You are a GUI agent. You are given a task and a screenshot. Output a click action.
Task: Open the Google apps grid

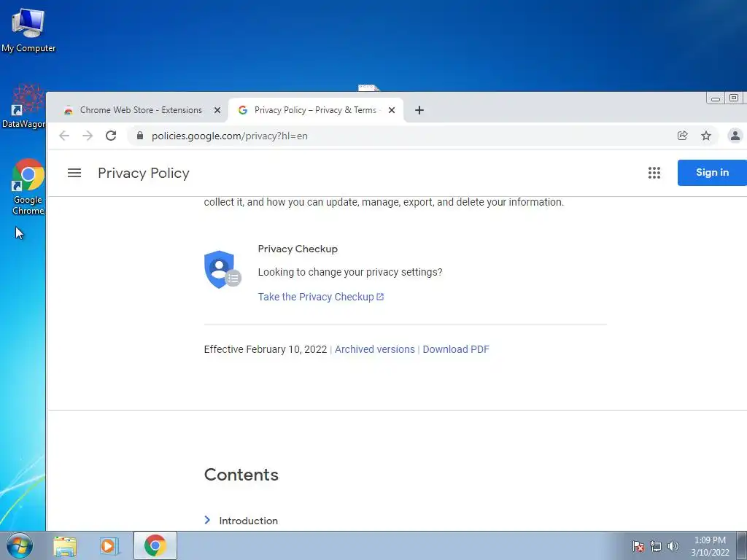654,173
